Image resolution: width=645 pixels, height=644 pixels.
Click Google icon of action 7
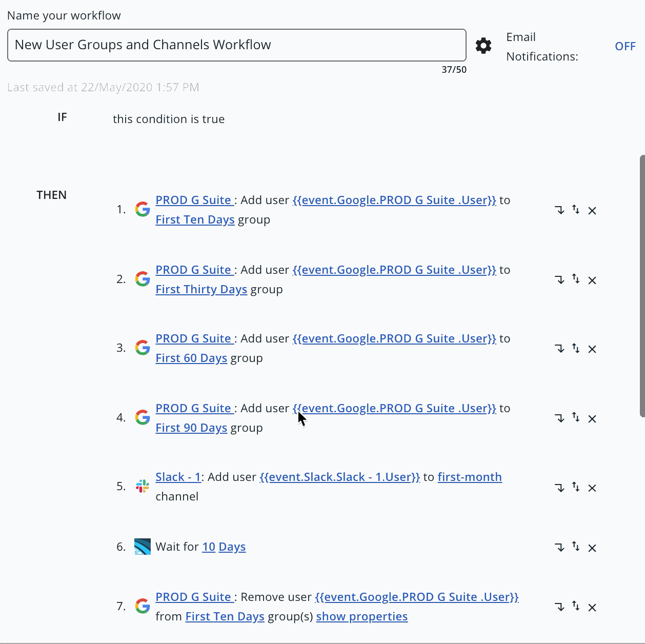point(143,606)
